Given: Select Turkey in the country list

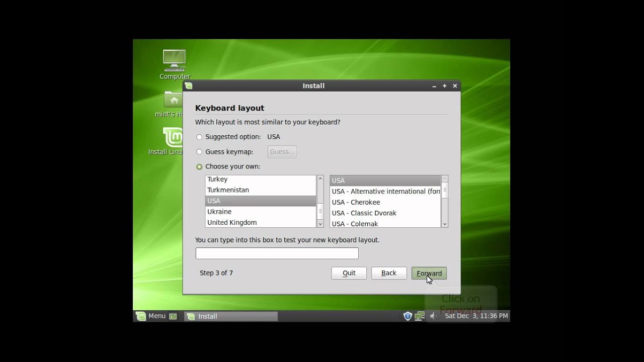Looking at the screenshot, I should pos(261,179).
